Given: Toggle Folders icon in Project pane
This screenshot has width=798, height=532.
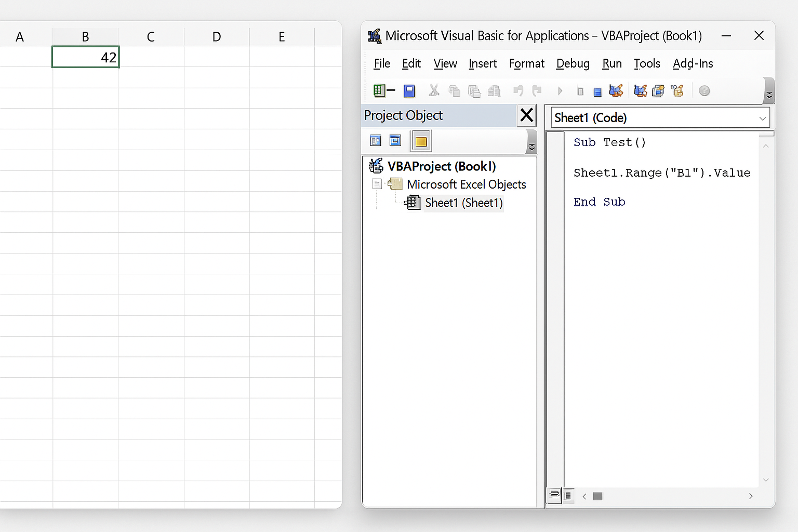Looking at the screenshot, I should pos(421,141).
